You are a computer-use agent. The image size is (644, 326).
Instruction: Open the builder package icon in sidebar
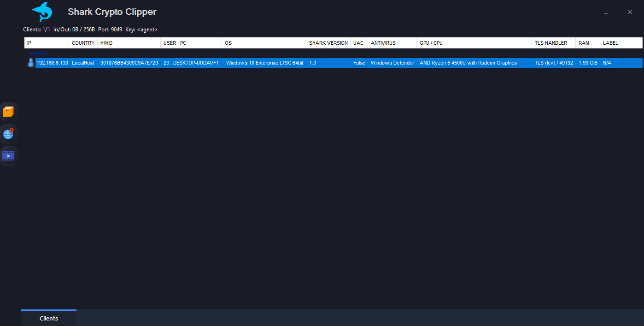coord(8,111)
